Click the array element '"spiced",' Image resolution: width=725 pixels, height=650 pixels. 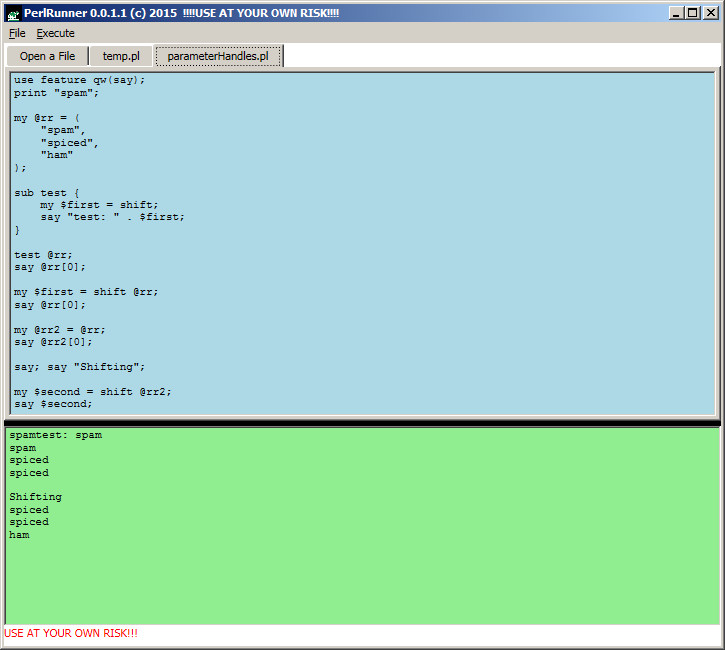pos(69,143)
